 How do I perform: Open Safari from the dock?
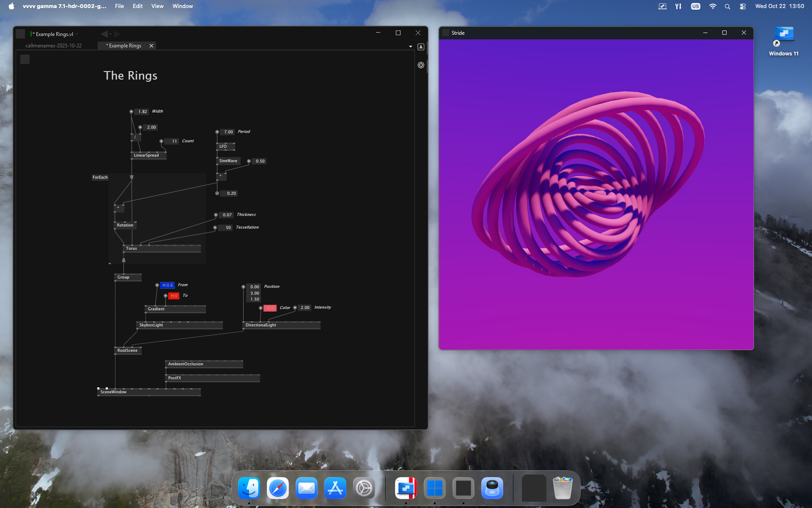(278, 489)
